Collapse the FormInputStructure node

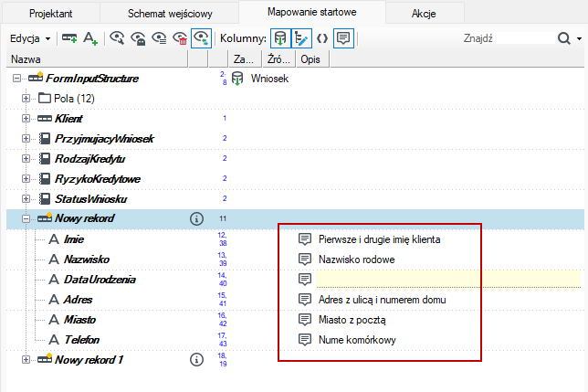click(16, 79)
